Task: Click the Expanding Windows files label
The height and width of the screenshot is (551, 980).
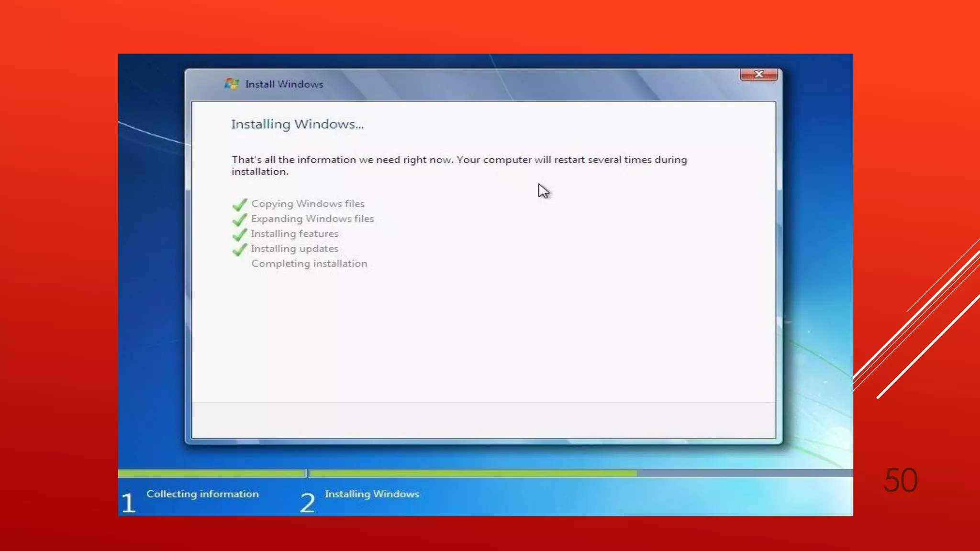Action: tap(312, 219)
